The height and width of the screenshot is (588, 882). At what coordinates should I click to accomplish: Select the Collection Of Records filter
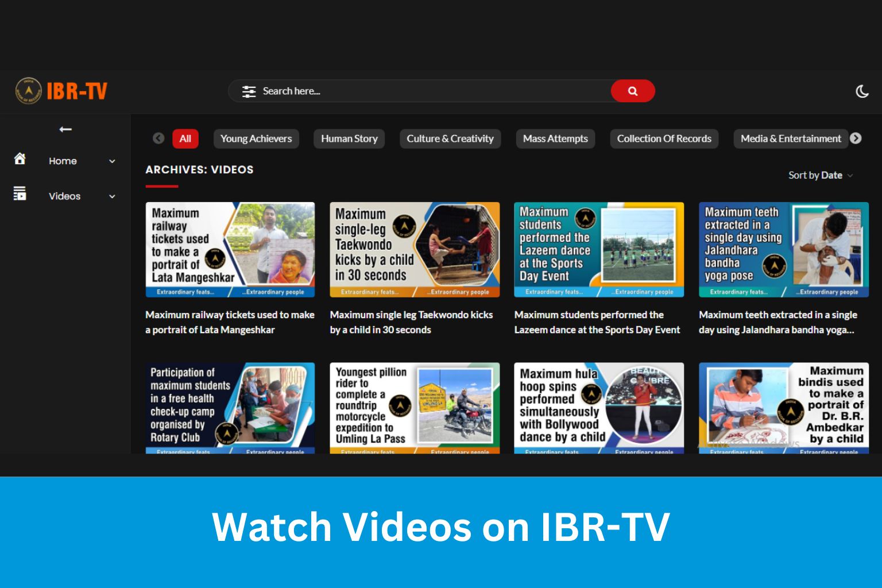[x=664, y=138]
